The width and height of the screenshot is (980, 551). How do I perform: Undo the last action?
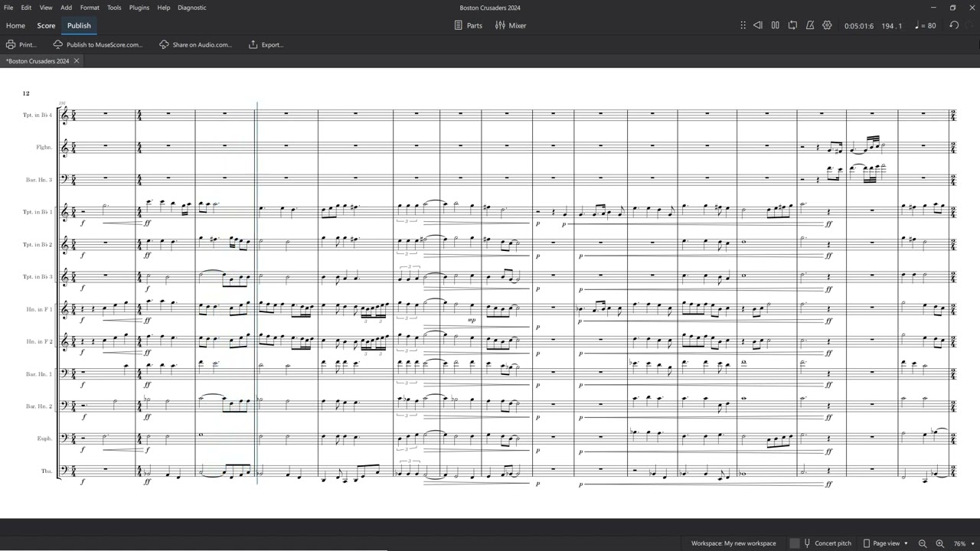click(x=954, y=25)
